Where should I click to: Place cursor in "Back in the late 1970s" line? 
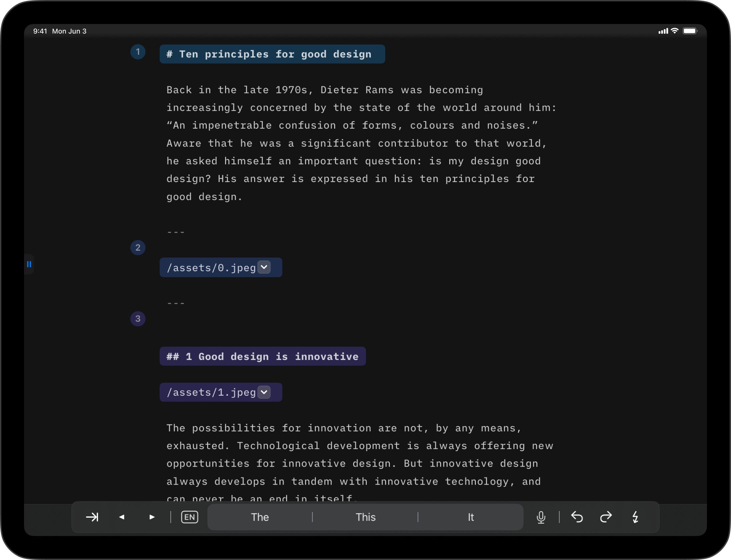[x=324, y=90]
